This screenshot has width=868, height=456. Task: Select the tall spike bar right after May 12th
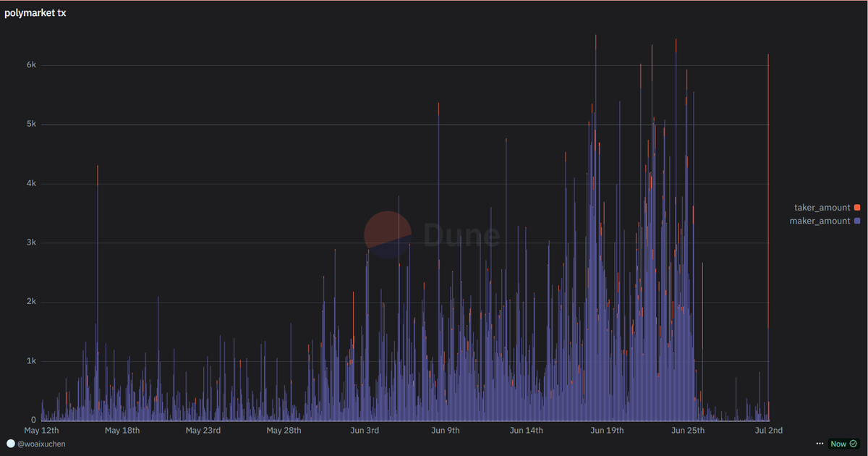(x=97, y=293)
